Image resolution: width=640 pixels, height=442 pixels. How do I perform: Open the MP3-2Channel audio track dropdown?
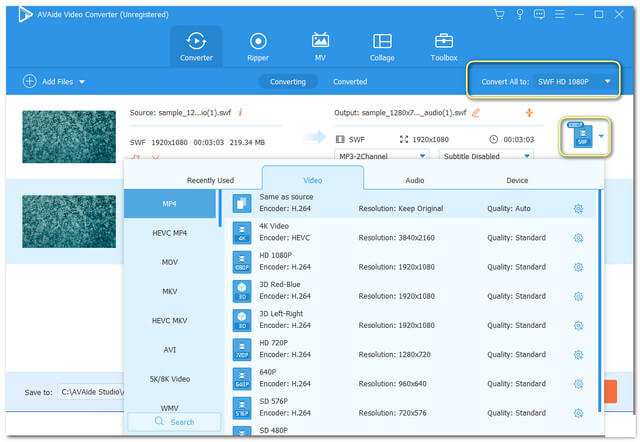coord(382,156)
